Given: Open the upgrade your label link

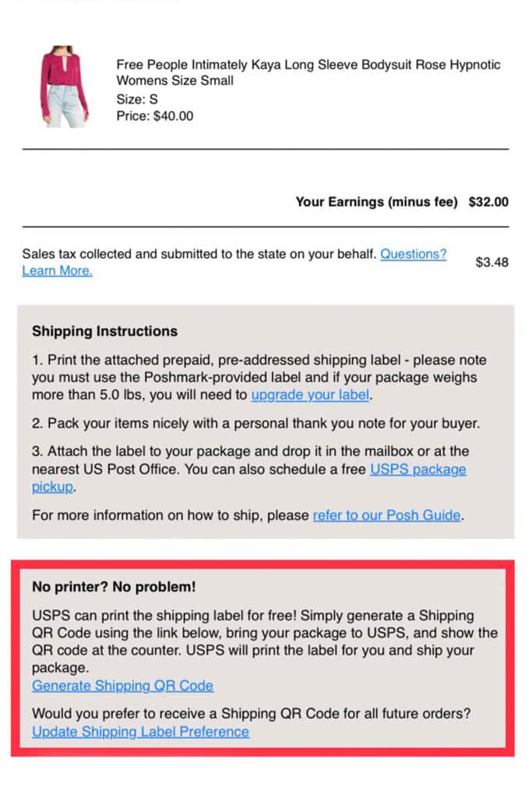Looking at the screenshot, I should [310, 394].
